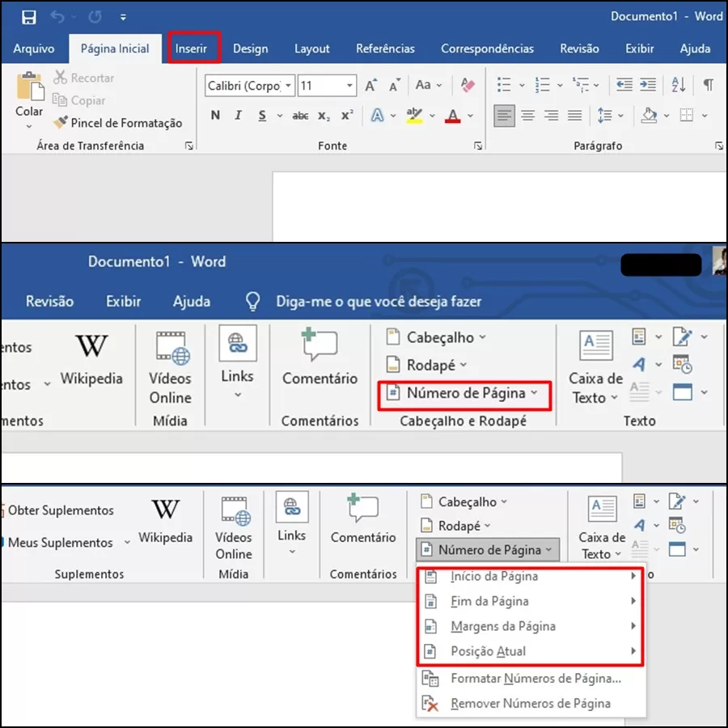
Task: Switch to the Design tab
Action: click(x=250, y=49)
